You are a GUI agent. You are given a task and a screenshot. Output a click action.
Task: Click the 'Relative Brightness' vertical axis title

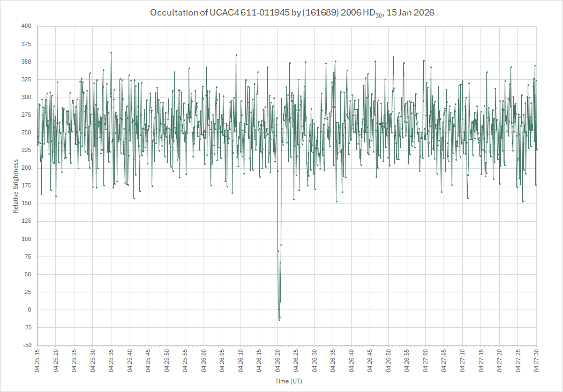[16, 186]
